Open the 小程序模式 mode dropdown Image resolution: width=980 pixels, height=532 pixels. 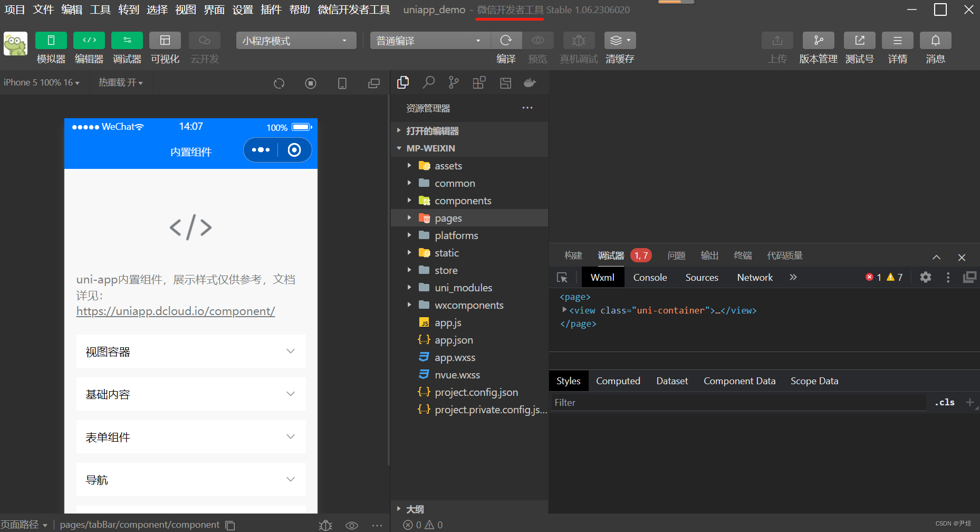[x=296, y=41]
